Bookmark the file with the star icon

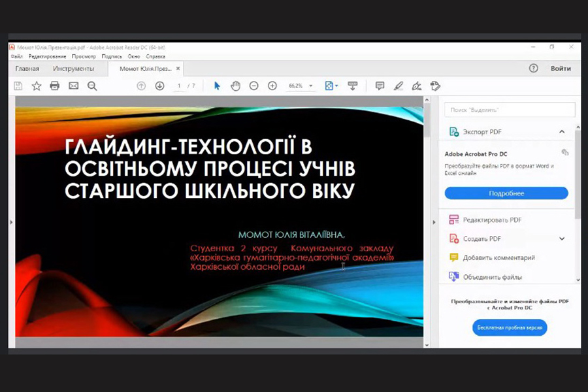(x=37, y=86)
